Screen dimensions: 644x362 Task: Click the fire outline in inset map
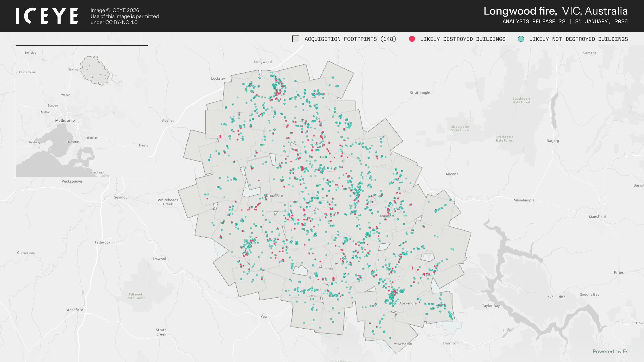click(95, 70)
